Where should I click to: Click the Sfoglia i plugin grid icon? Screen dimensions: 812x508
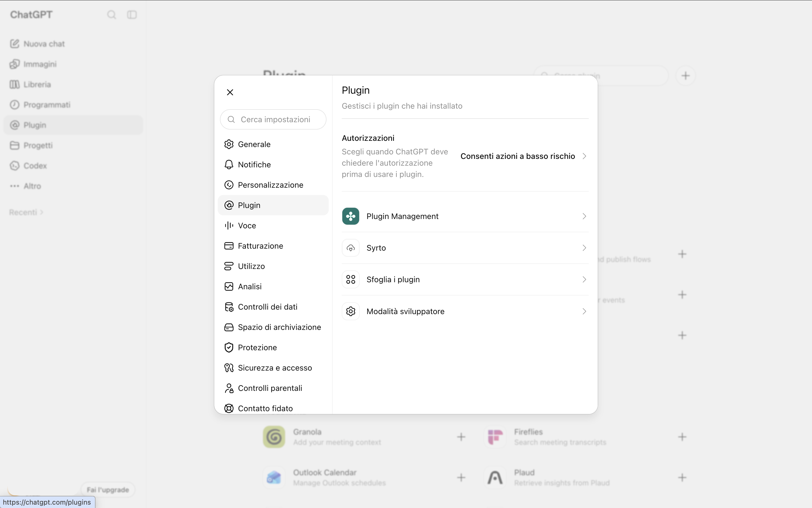coord(351,279)
